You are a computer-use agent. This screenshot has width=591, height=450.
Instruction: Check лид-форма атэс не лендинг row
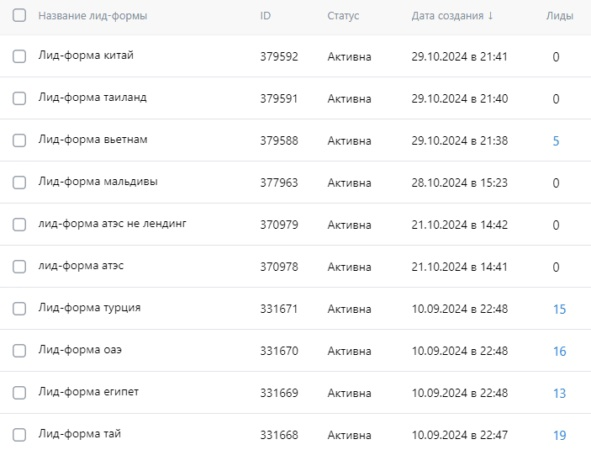(x=19, y=225)
